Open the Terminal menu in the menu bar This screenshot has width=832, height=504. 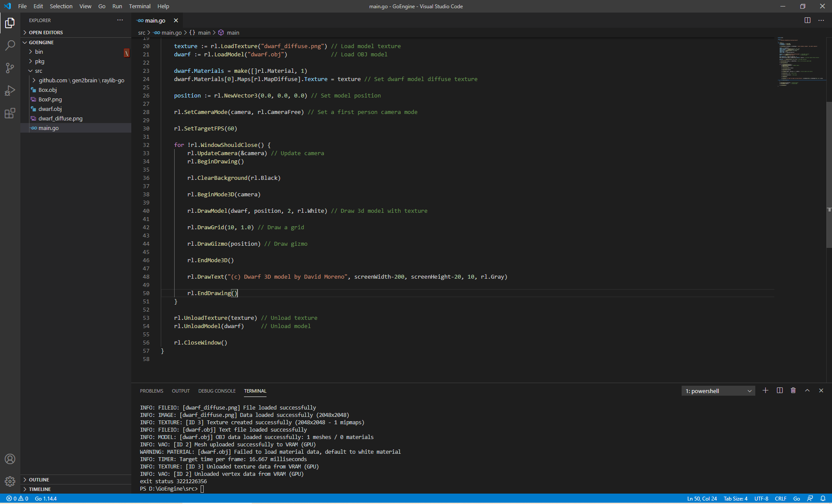[140, 6]
